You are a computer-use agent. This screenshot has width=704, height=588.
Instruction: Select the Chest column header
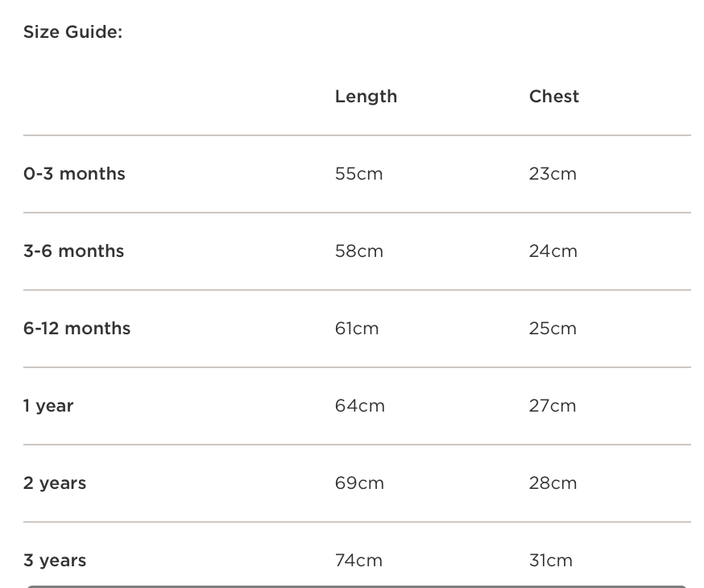point(554,97)
